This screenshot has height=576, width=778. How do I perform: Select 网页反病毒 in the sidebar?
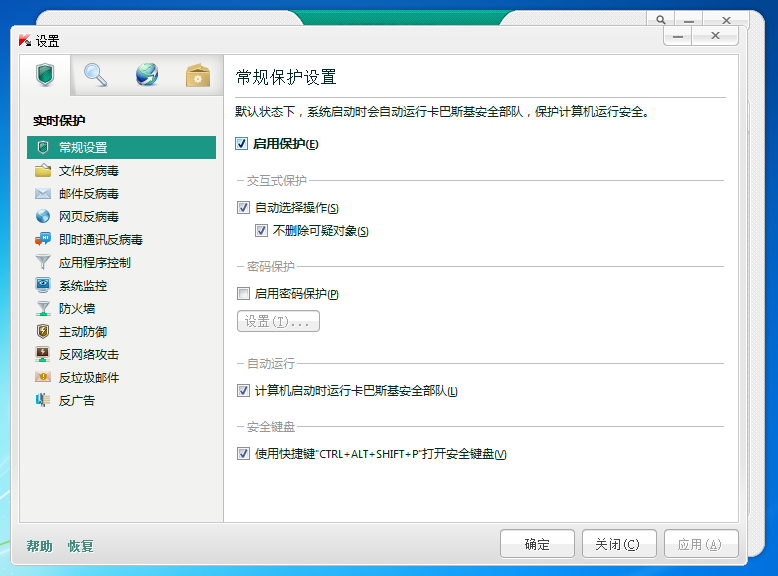pos(88,216)
